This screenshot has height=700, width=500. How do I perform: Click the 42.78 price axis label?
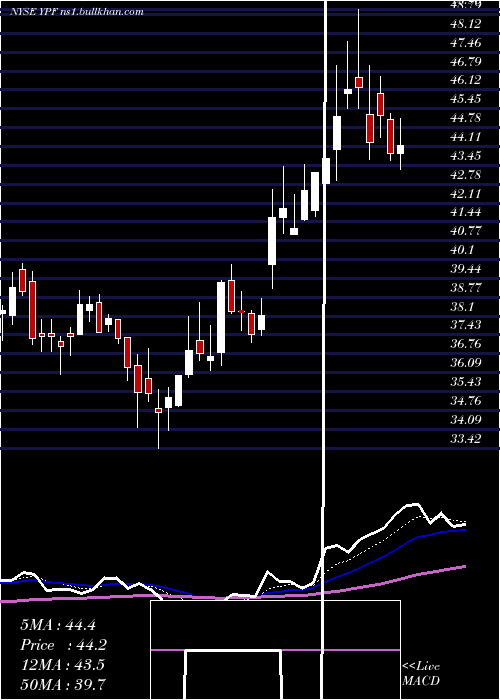[x=465, y=175]
